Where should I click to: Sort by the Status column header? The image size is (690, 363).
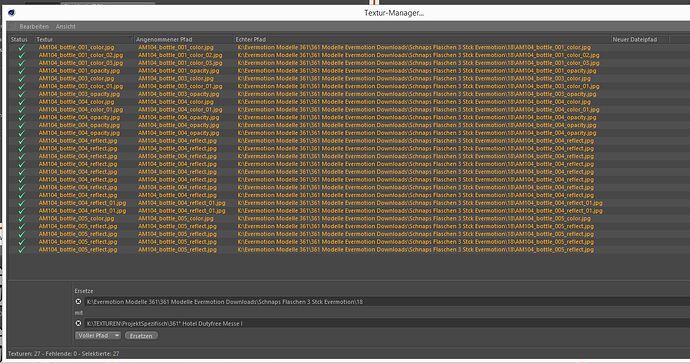[x=19, y=40]
